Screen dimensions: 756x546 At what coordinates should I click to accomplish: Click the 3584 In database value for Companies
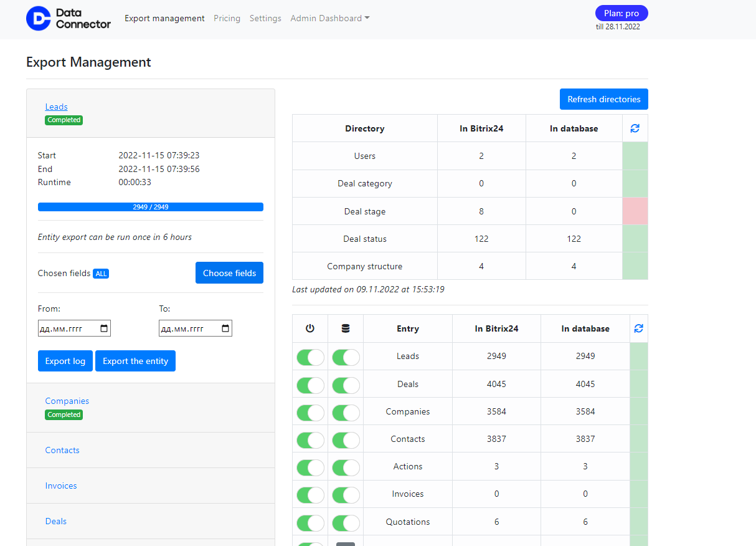pos(585,411)
